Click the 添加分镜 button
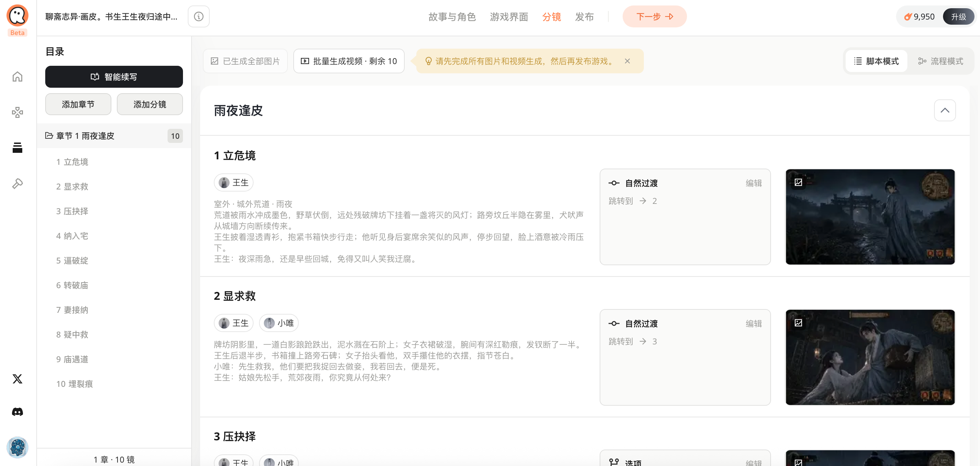Screen dimensions: 980x466 pyautogui.click(x=149, y=104)
